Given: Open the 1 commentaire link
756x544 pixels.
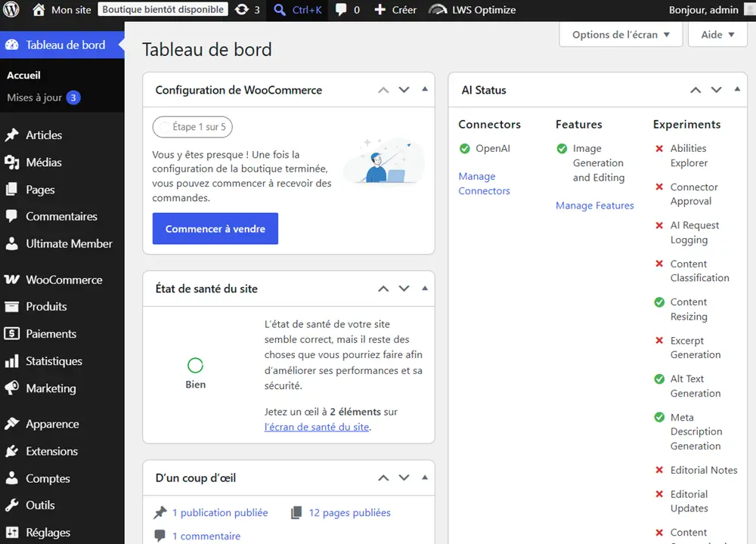Looking at the screenshot, I should (x=206, y=536).
